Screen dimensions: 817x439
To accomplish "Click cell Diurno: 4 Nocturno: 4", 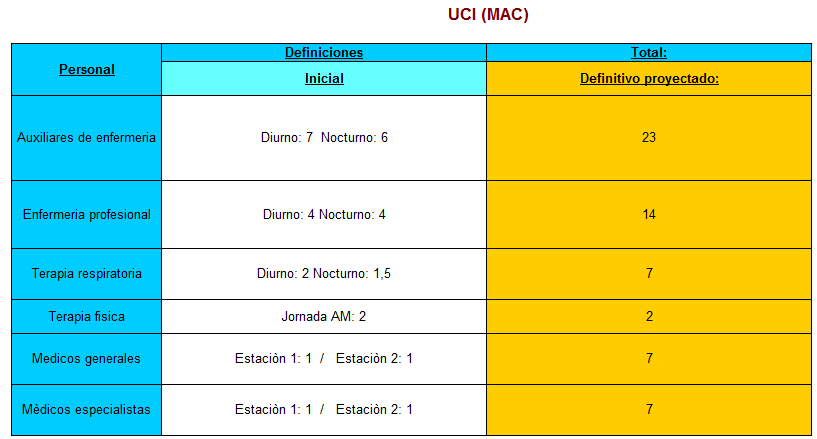I will click(x=324, y=214).
